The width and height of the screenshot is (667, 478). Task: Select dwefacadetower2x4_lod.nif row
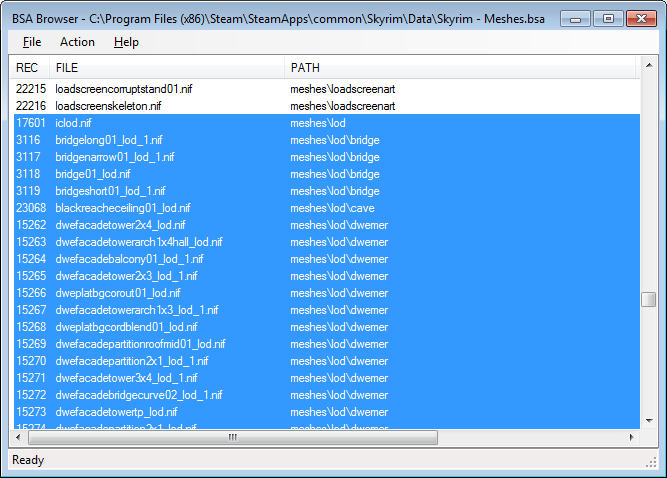(x=327, y=225)
